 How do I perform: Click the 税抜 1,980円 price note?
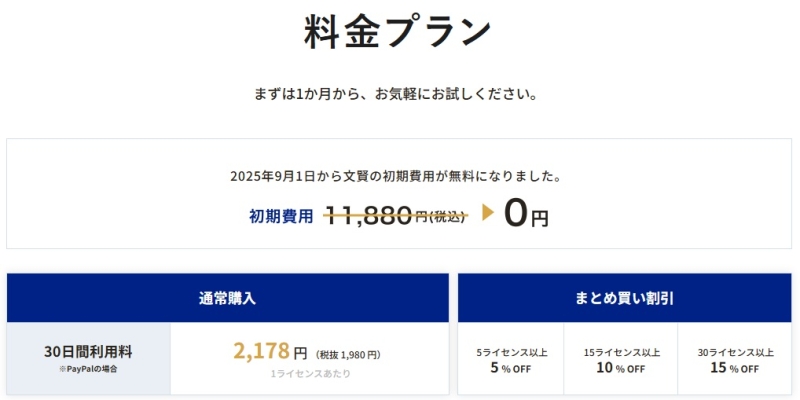(348, 354)
